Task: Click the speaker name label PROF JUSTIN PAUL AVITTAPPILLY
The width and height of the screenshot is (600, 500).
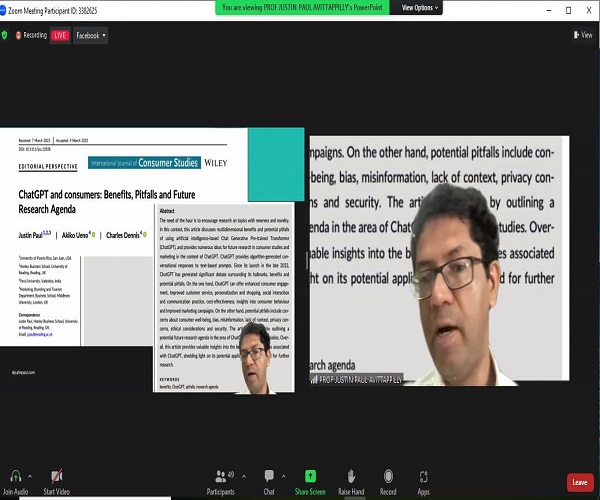Action: 357,379
